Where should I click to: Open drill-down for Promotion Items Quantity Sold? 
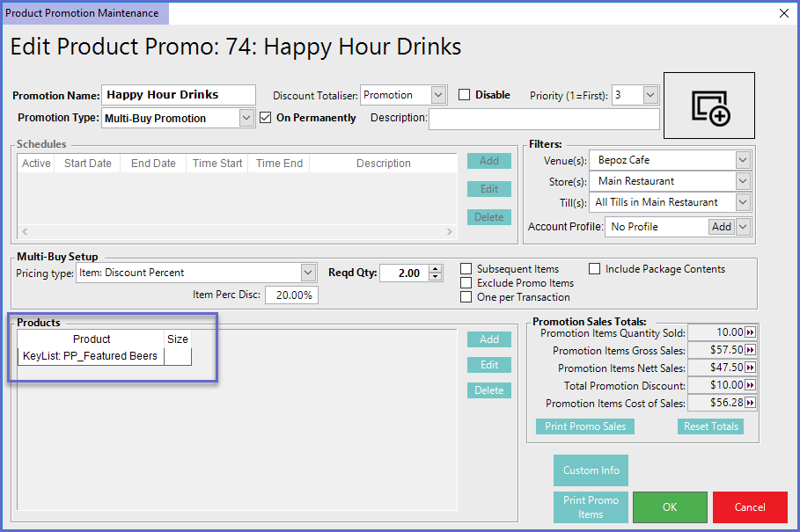[x=751, y=332]
